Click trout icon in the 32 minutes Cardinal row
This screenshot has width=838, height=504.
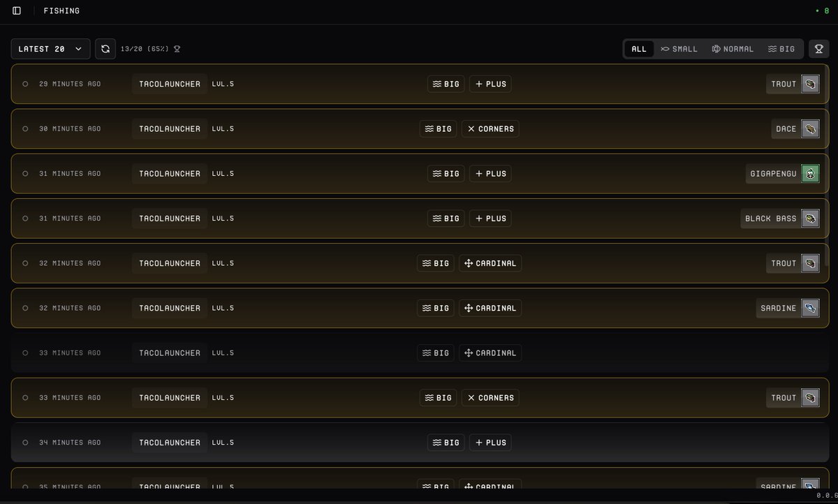(x=810, y=263)
